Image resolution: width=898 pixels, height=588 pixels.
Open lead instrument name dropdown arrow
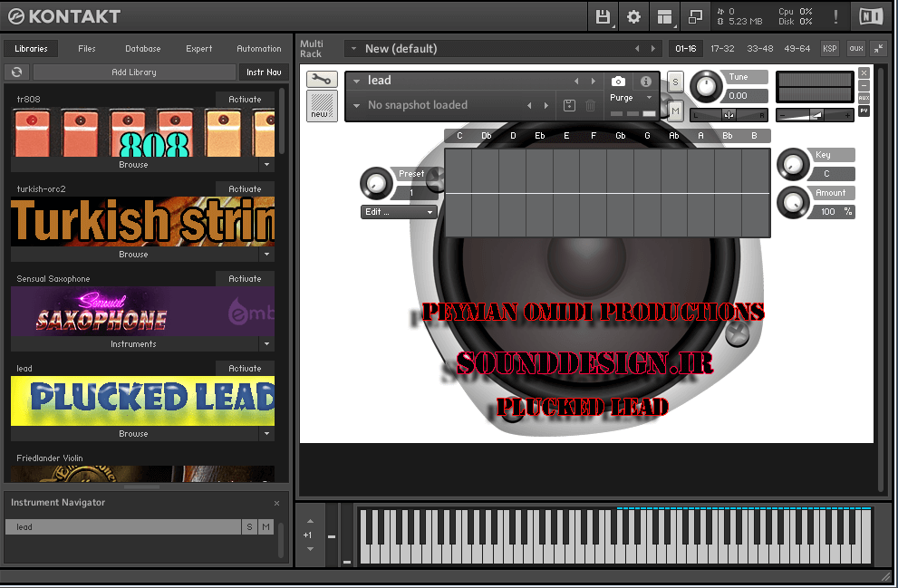[x=356, y=82]
